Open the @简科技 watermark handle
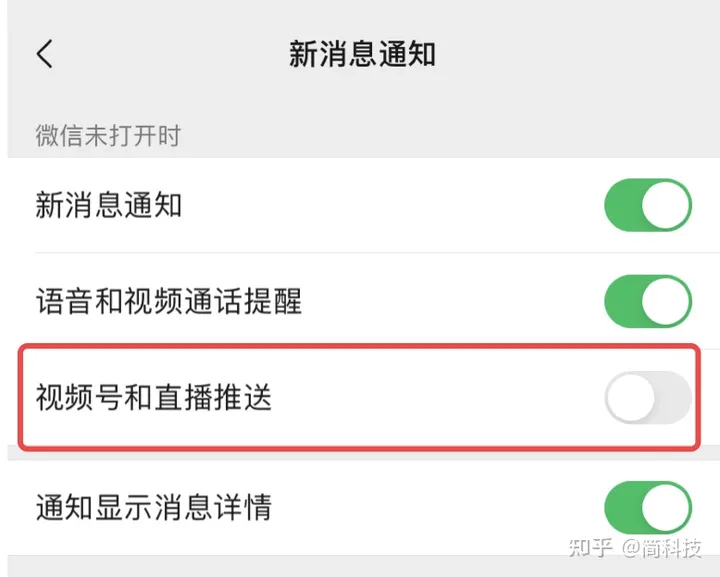Screen dimensions: 720x577 pos(662,548)
